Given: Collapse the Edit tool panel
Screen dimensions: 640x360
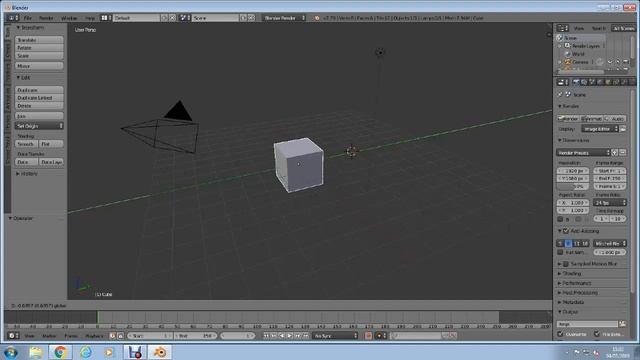Looking at the screenshot, I should [x=23, y=78].
